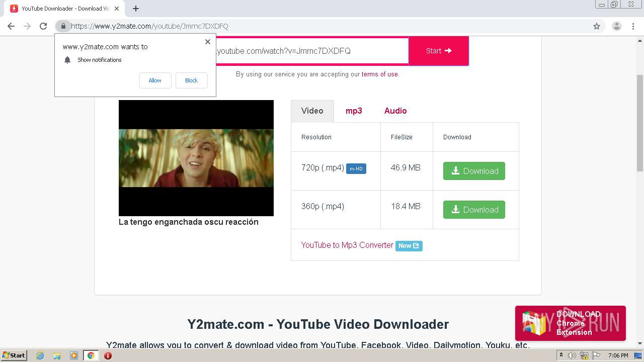The height and width of the screenshot is (362, 644).
Task: Open media player from taskbar
Action: 74,355
